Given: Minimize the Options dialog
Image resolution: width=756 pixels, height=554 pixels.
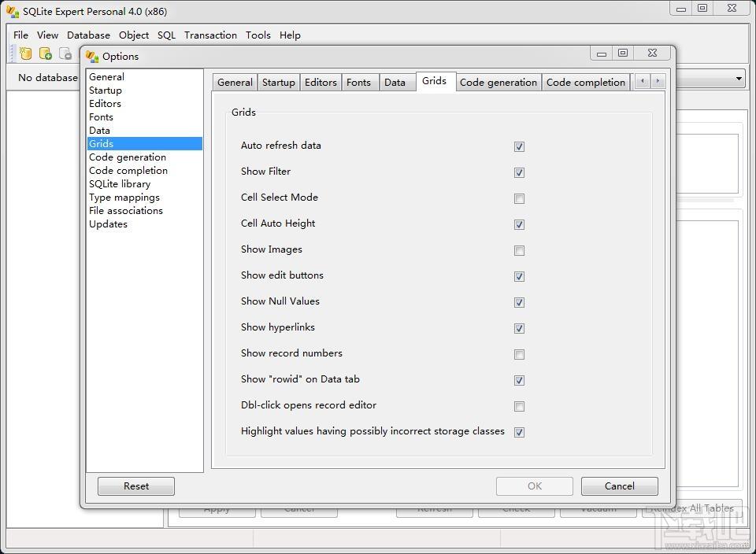Looking at the screenshot, I should tap(602, 53).
